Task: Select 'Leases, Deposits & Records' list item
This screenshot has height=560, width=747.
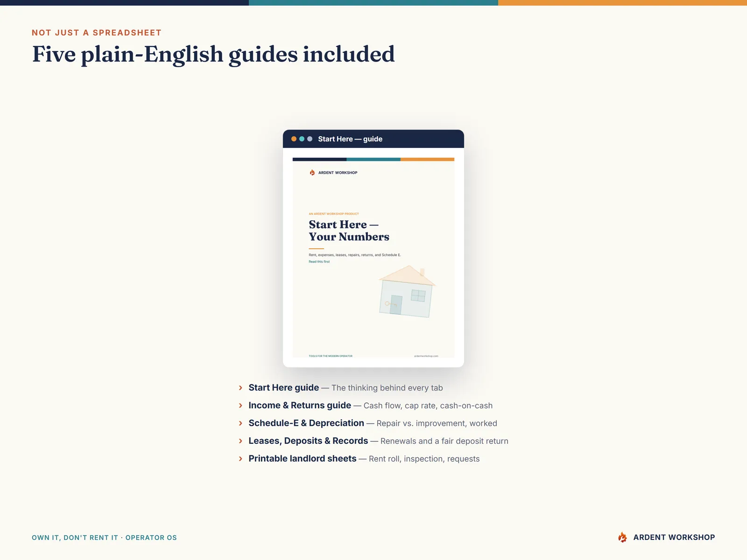Action: coord(373,441)
